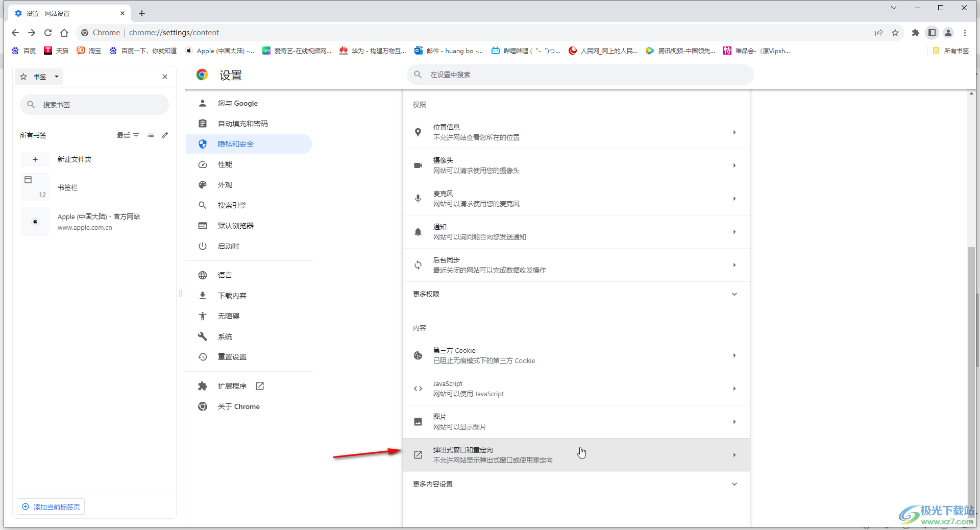Image resolution: width=980 pixels, height=530 pixels.
Task: Click the reload page icon
Action: click(x=48, y=33)
